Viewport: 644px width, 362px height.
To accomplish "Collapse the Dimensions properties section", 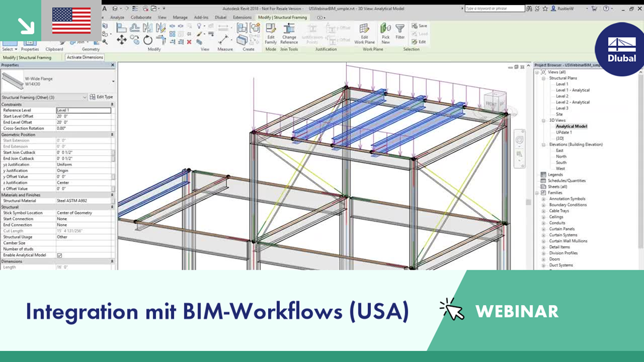I will 112,261.
